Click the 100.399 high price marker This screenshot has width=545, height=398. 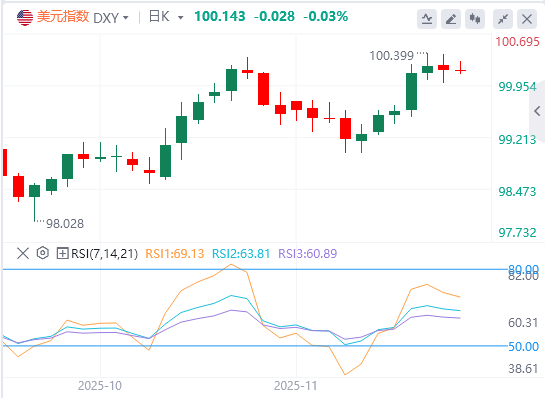(x=391, y=56)
